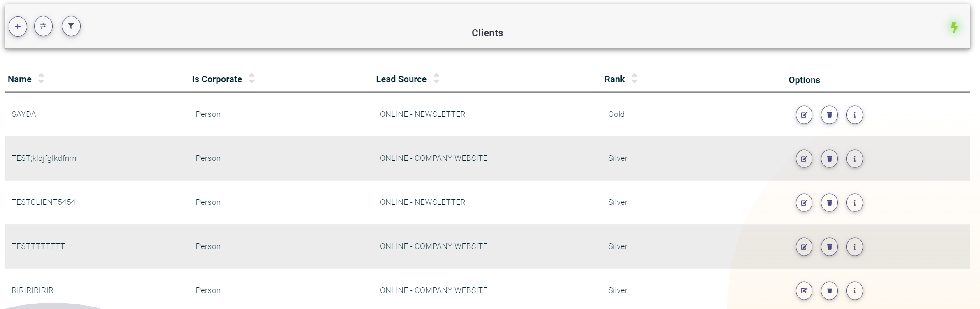Delete the TEST;kldjfglkdfmn client
This screenshot has width=980, height=309.
click(829, 159)
